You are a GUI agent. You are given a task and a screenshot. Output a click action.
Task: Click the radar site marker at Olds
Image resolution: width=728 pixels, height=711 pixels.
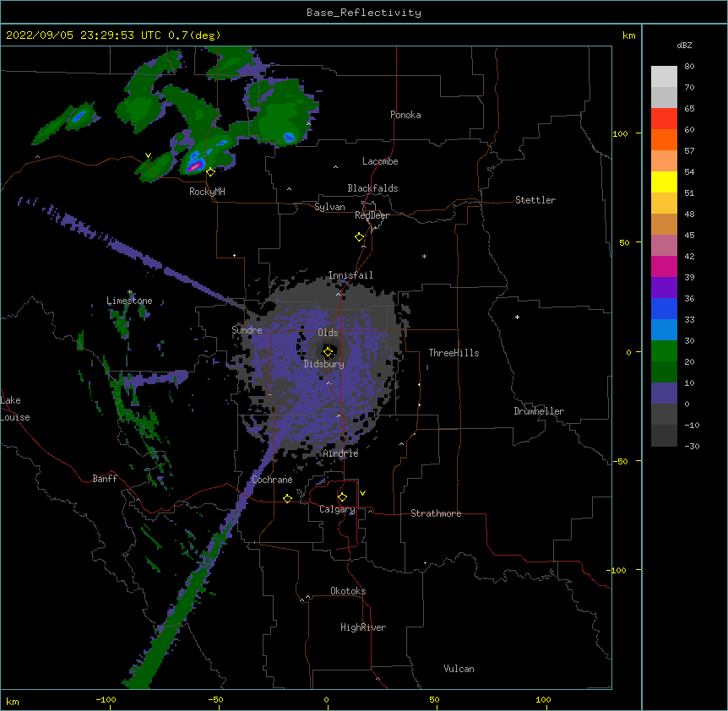click(328, 352)
